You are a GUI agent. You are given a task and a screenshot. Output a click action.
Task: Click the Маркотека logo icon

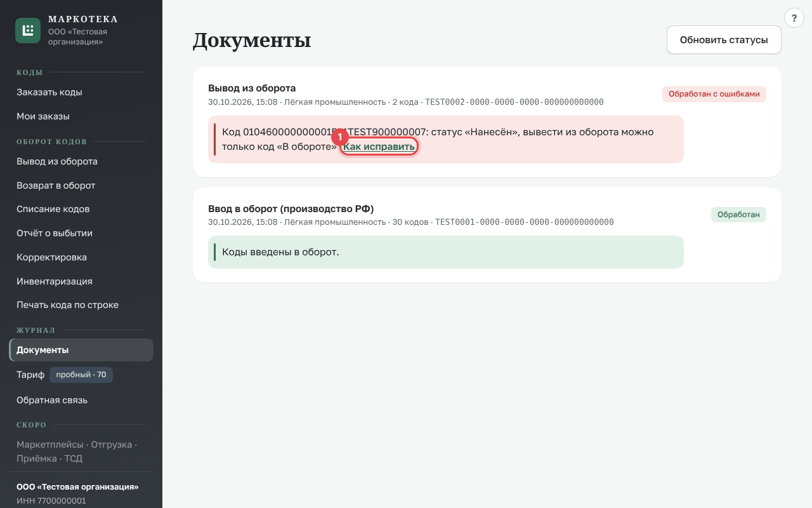pyautogui.click(x=28, y=30)
